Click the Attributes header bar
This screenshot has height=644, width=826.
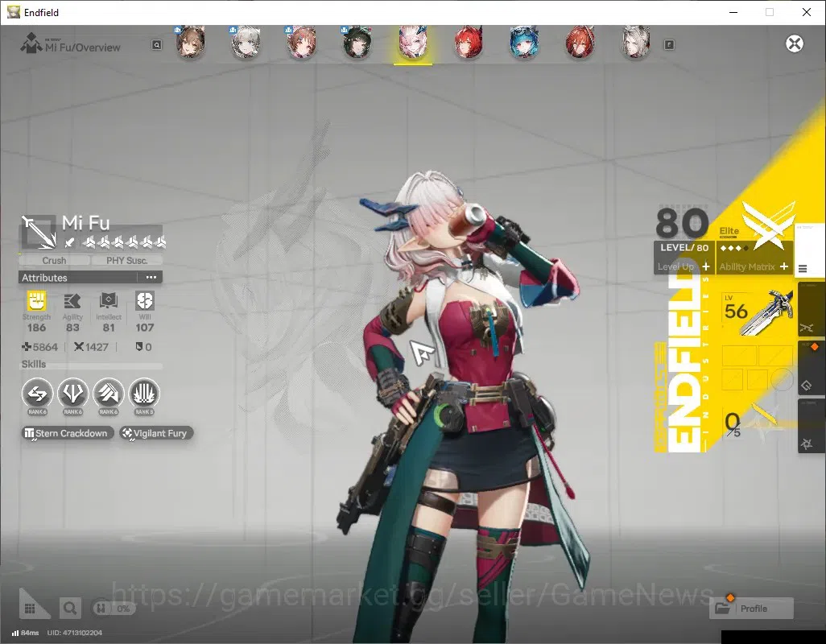90,278
